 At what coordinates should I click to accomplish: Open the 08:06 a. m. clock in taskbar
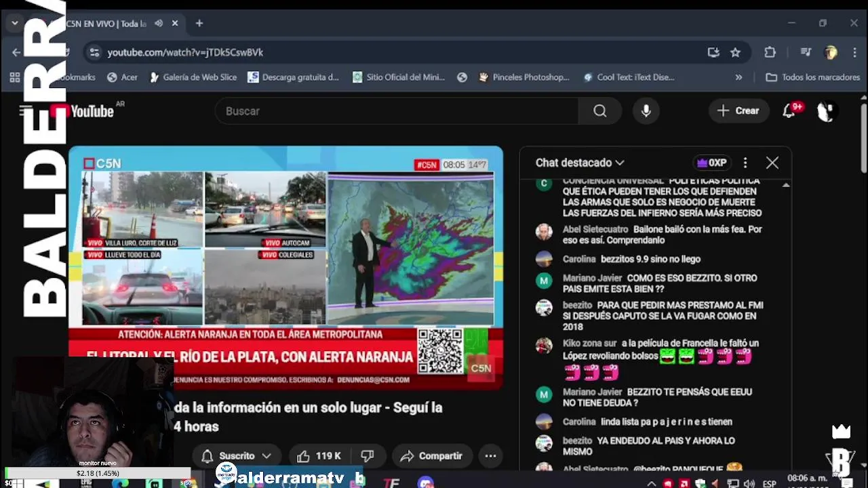807,479
